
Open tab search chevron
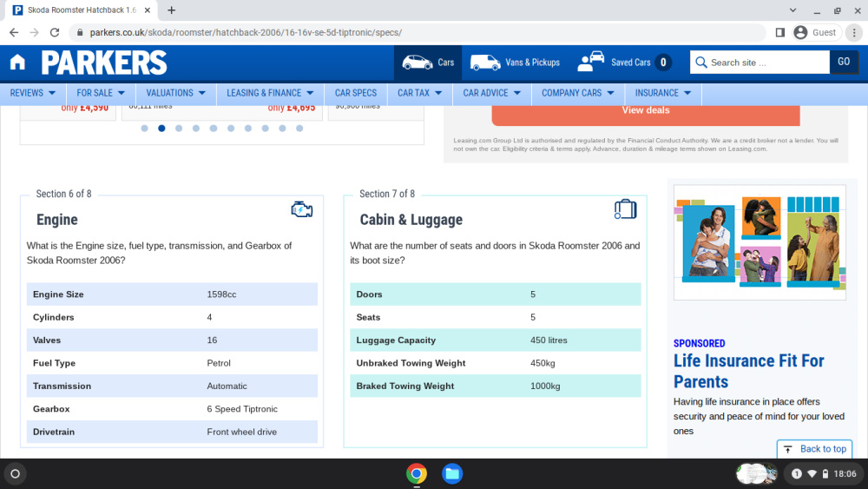[792, 10]
